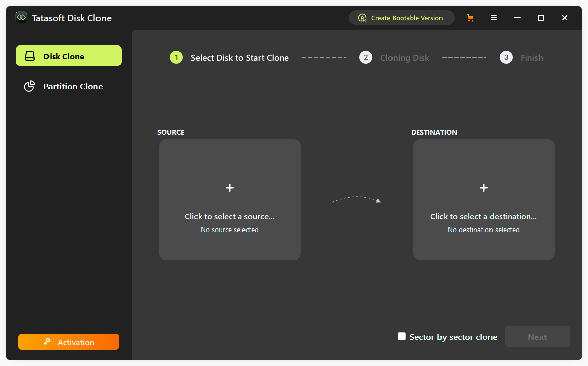This screenshot has height=366, width=588.
Task: Open the shopping cart purchase icon
Action: [x=470, y=18]
